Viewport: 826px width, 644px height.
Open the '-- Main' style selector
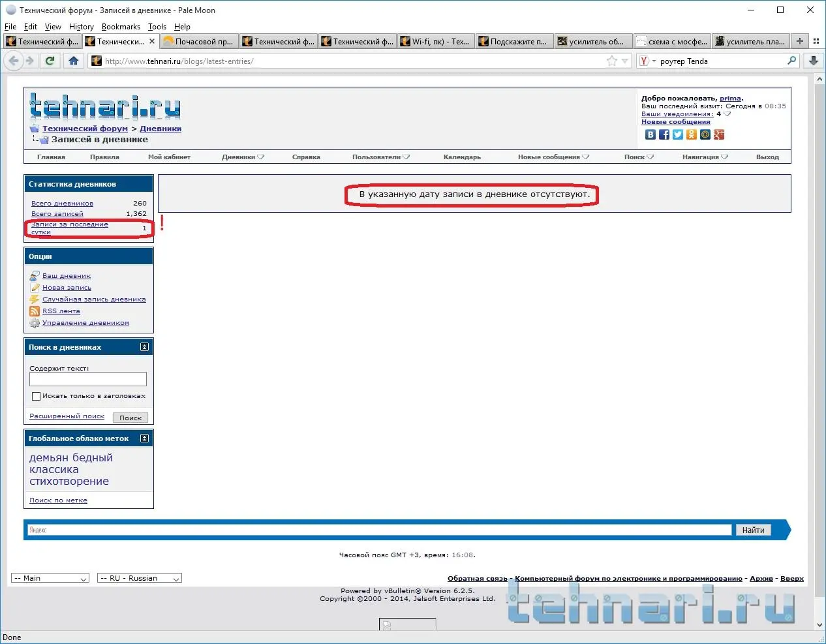pyautogui.click(x=50, y=578)
